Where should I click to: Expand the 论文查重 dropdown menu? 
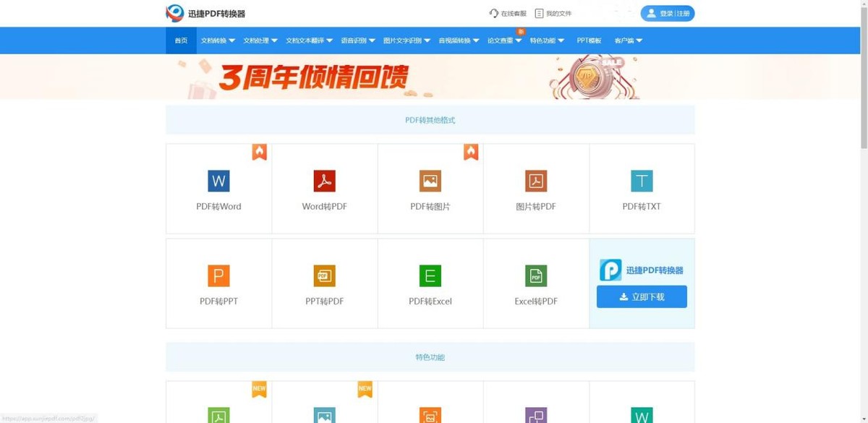[x=504, y=40]
